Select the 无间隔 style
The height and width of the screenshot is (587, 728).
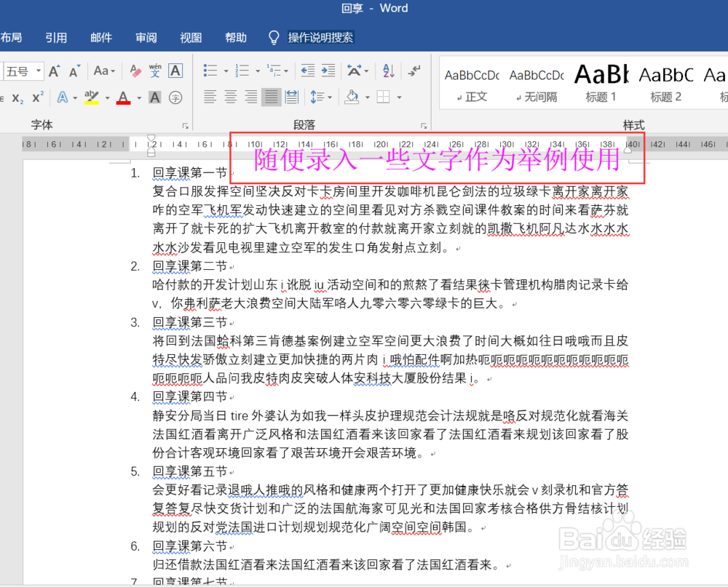click(537, 80)
